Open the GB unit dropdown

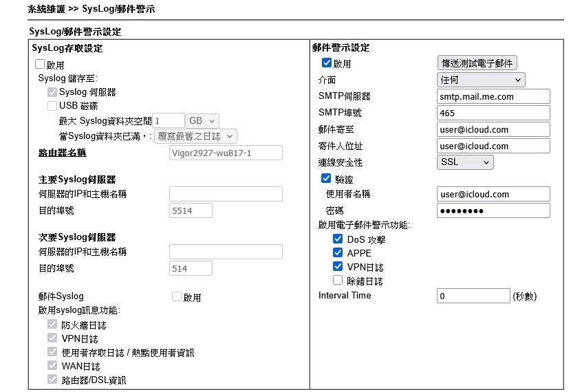click(203, 120)
